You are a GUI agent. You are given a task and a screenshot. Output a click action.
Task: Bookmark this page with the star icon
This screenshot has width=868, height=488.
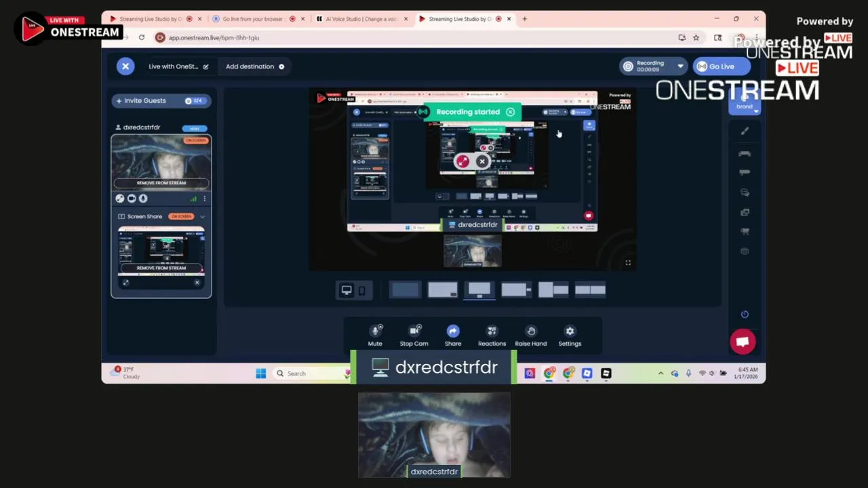[x=696, y=38]
